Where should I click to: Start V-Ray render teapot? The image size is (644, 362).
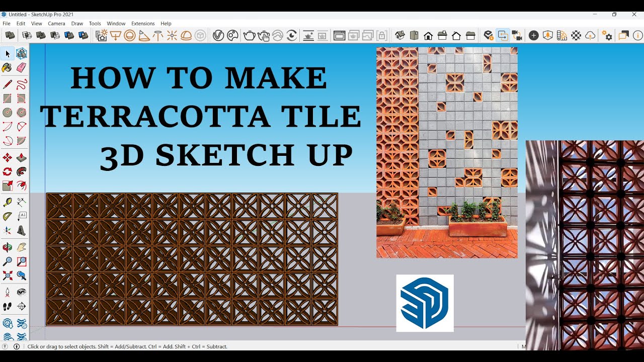tap(250, 36)
